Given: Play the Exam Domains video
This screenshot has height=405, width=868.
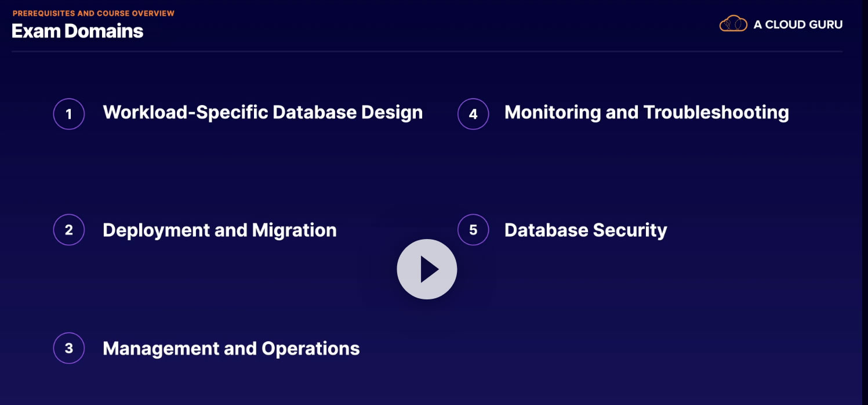Looking at the screenshot, I should click(x=427, y=269).
